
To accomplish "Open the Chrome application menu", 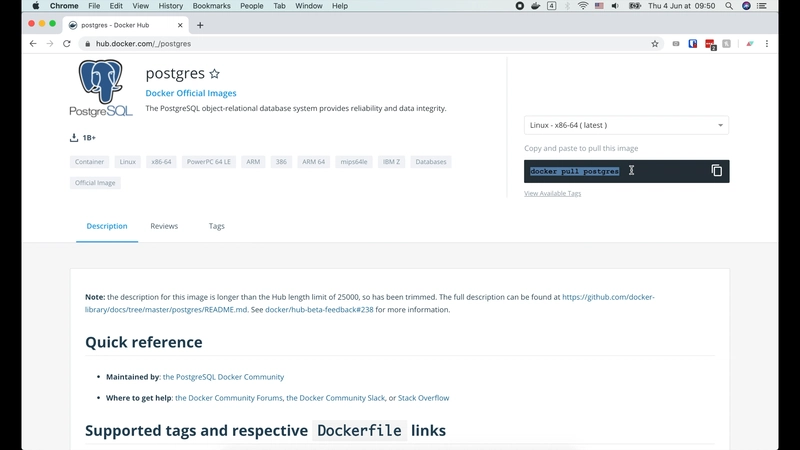I will [x=64, y=6].
